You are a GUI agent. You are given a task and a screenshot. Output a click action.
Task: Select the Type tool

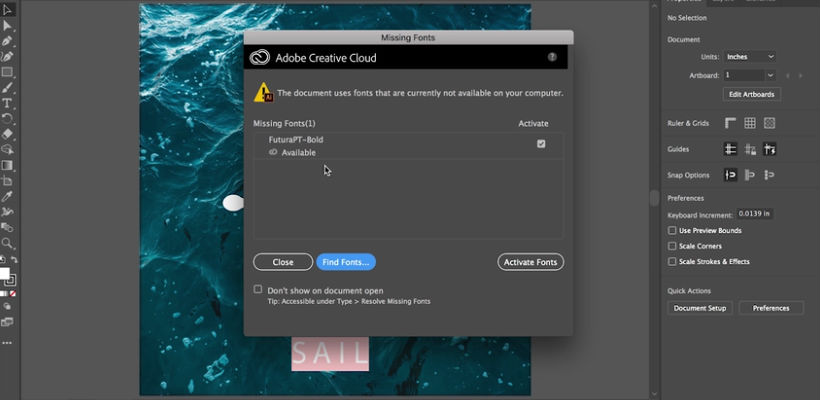point(7,103)
